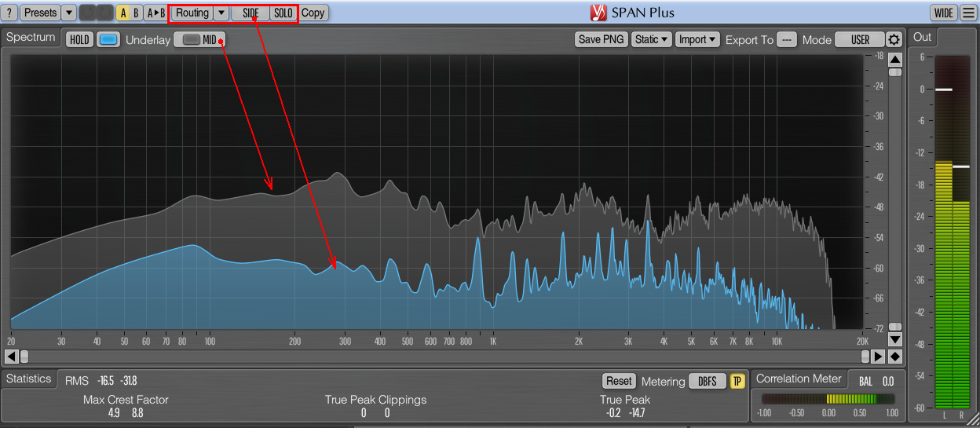Open the Import dropdown

coord(697,39)
